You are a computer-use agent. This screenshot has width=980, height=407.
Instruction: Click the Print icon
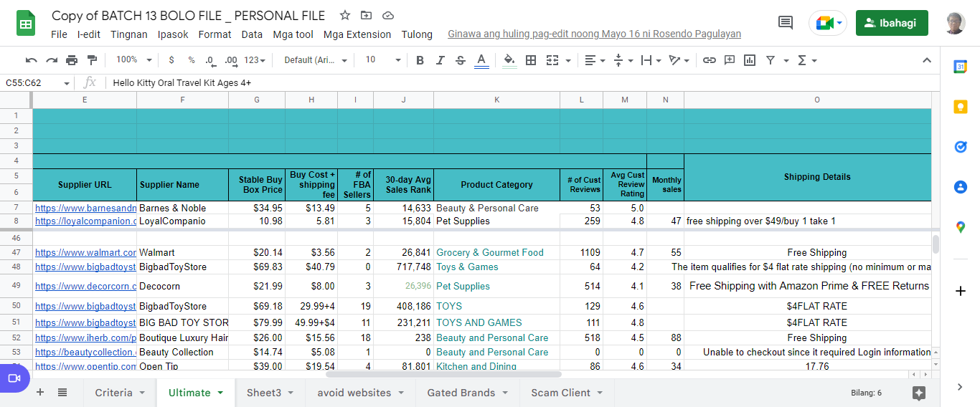pyautogui.click(x=72, y=60)
